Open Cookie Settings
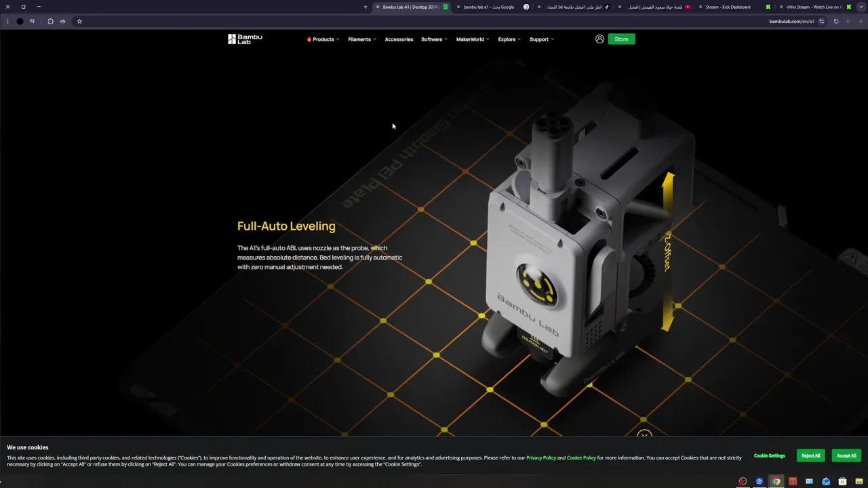Viewport: 868px width, 488px height. point(770,455)
